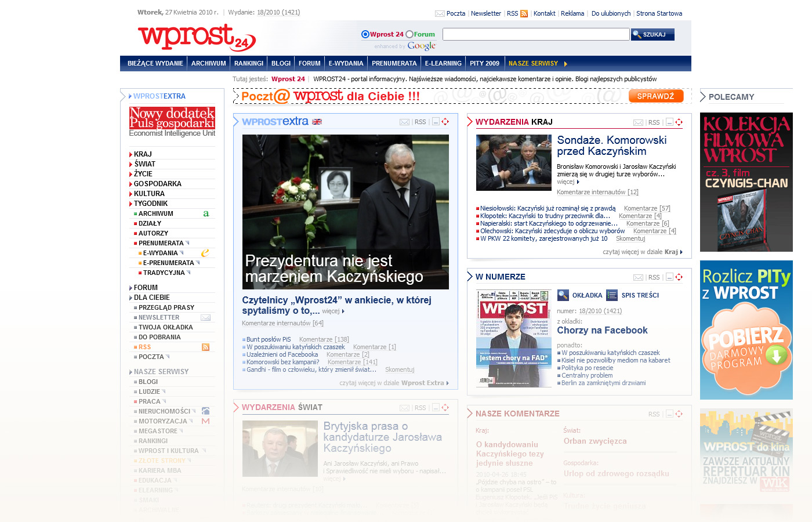
Task: Click the red move icon in Wydarzenia Świat
Action: [x=445, y=408]
